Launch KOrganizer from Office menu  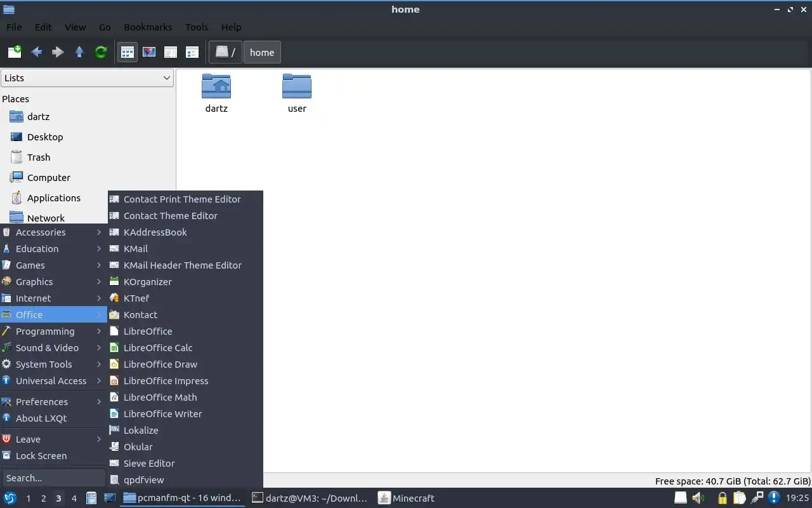185,282
